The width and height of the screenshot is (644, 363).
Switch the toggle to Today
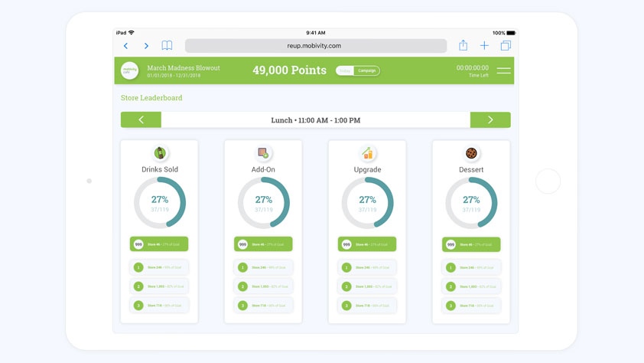point(345,70)
